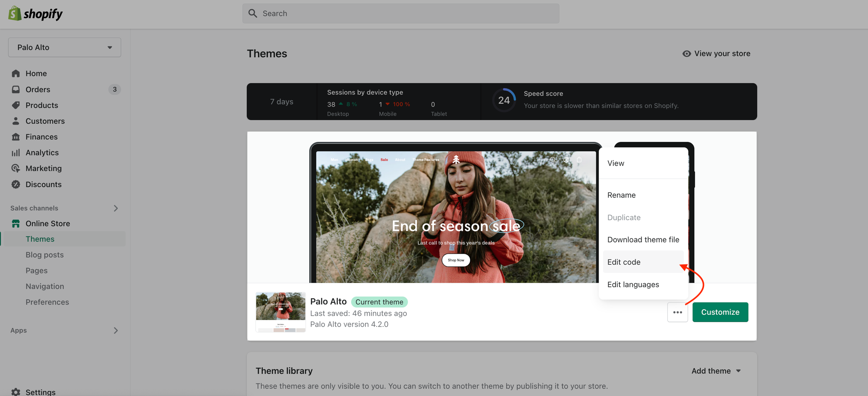The width and height of the screenshot is (868, 396).
Task: Click the Discounts badge icon
Action: click(x=15, y=184)
